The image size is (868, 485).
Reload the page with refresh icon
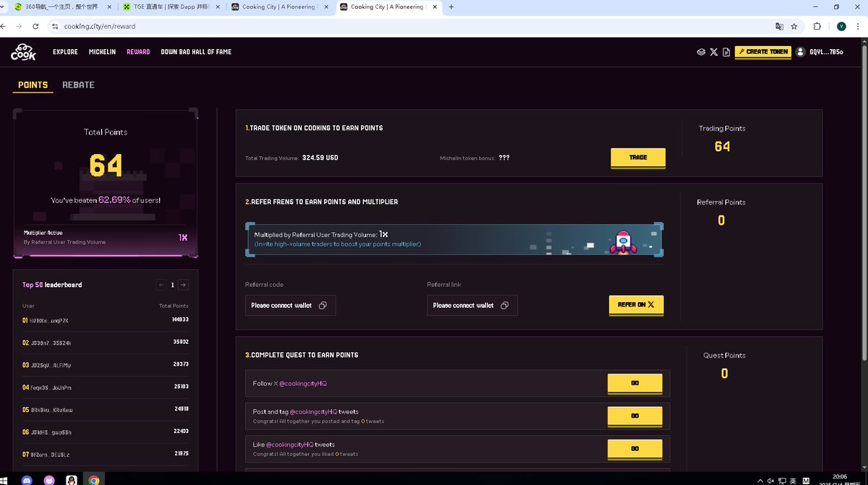(x=36, y=26)
